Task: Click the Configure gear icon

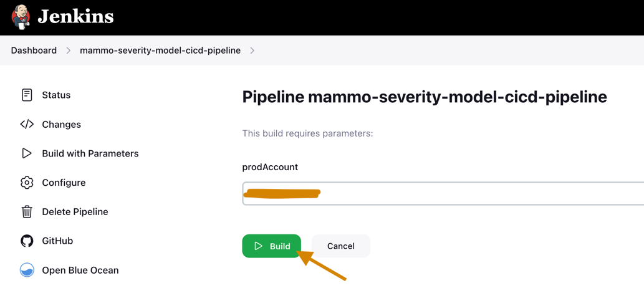Action: tap(27, 183)
